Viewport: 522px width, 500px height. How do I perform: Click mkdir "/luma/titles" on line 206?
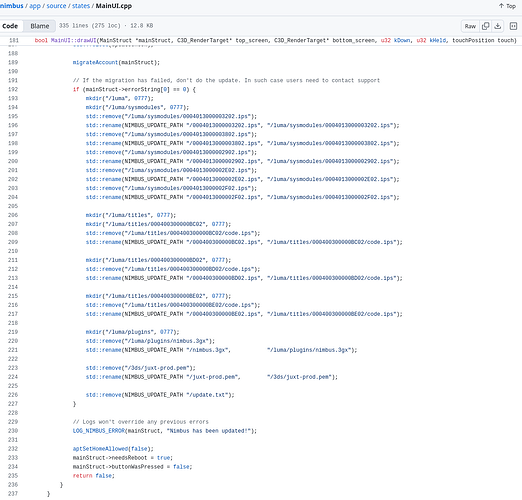131,215
